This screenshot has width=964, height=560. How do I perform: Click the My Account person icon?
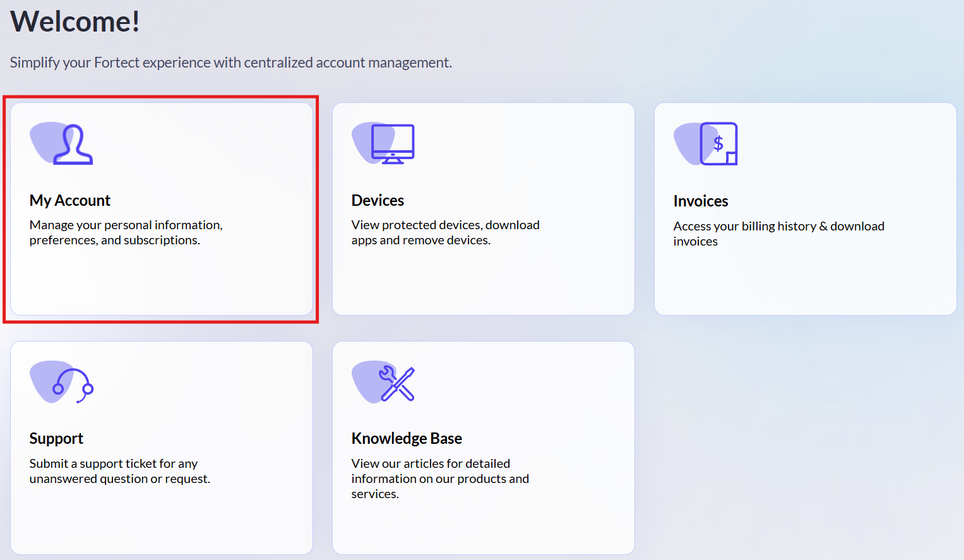pyautogui.click(x=61, y=144)
